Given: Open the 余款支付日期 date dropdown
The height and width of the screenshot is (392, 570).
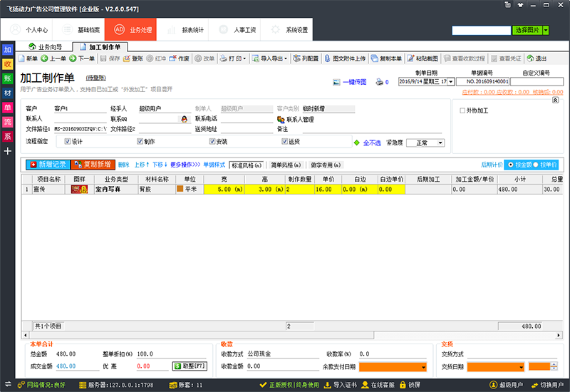Looking at the screenshot, I should [424, 367].
